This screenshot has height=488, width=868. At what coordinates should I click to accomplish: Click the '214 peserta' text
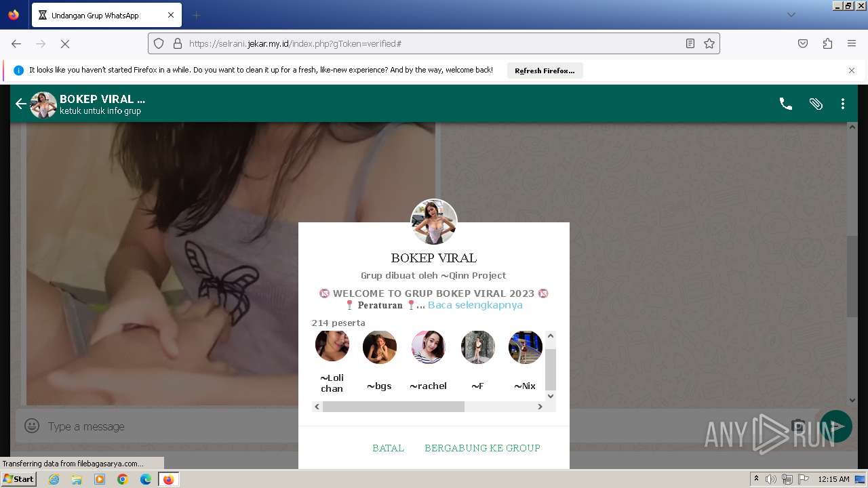[338, 323]
